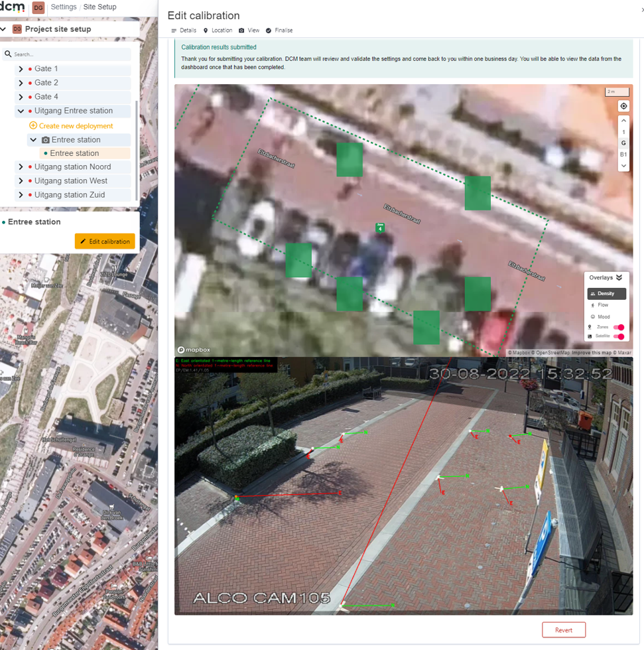Screen dimensions: 644x650
Task: Switch to the Finalise tab
Action: click(279, 31)
